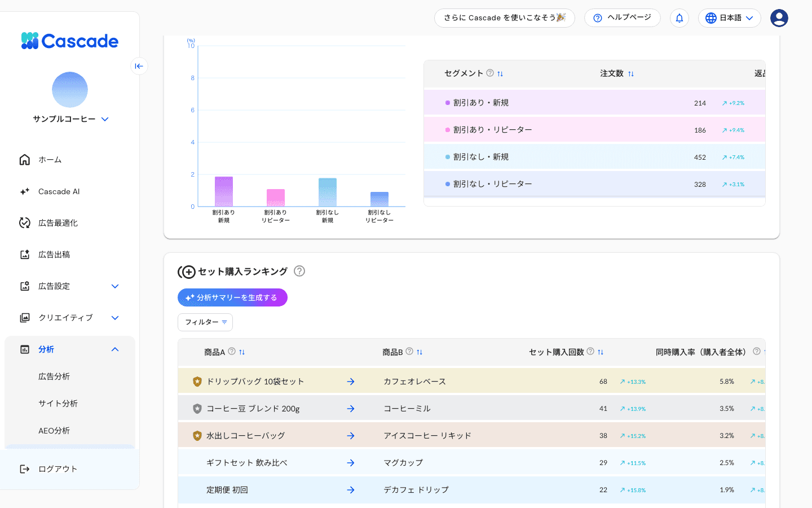Expand the サンプルコーヒー account dropdown
Screen dimensions: 812x508
point(105,119)
